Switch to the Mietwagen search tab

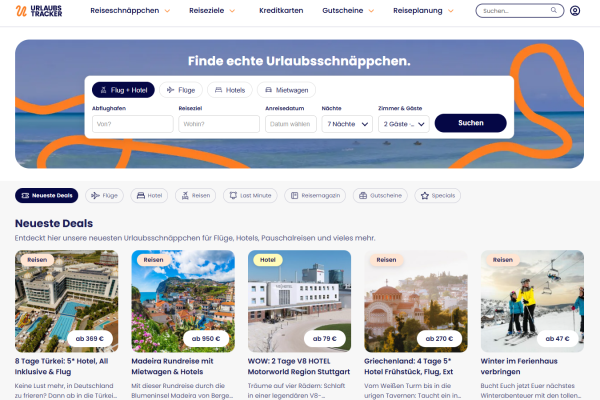(287, 90)
